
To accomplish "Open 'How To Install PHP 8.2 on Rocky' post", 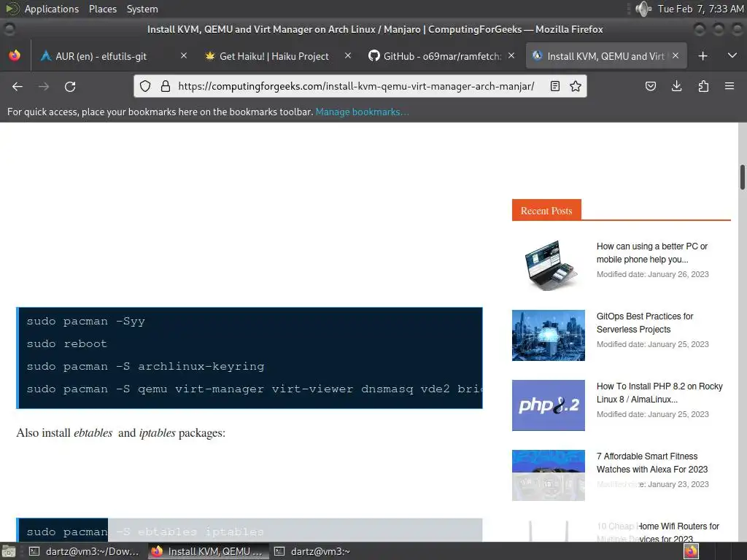I will click(x=659, y=393).
